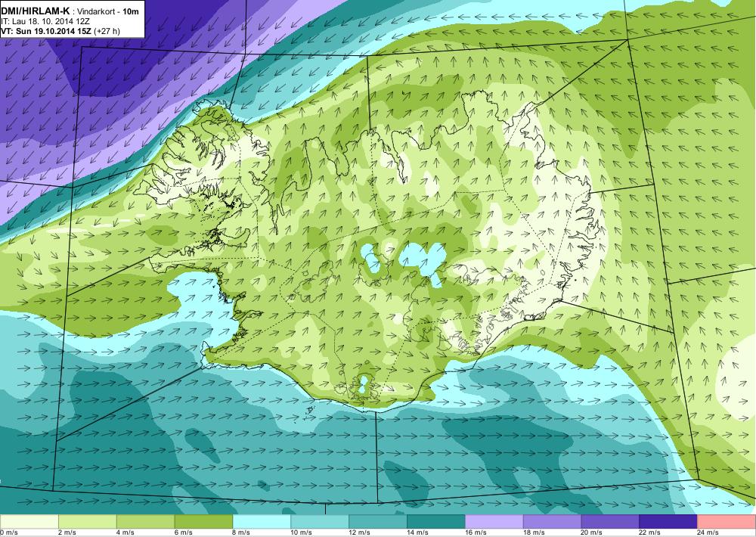
Task: Pick the medium teal 12 m/s legend swatch
Action: pyautogui.click(x=378, y=522)
